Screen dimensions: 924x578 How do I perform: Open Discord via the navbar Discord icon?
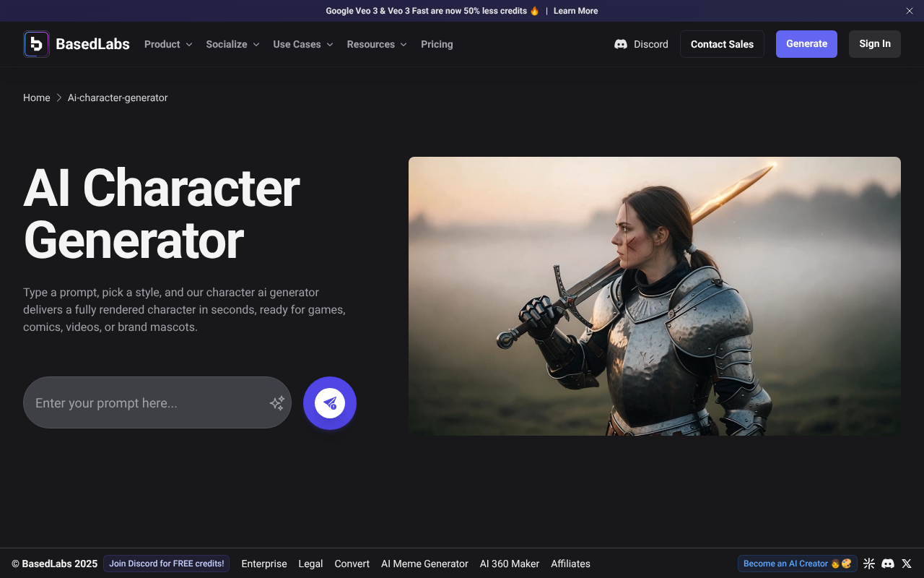coord(622,44)
